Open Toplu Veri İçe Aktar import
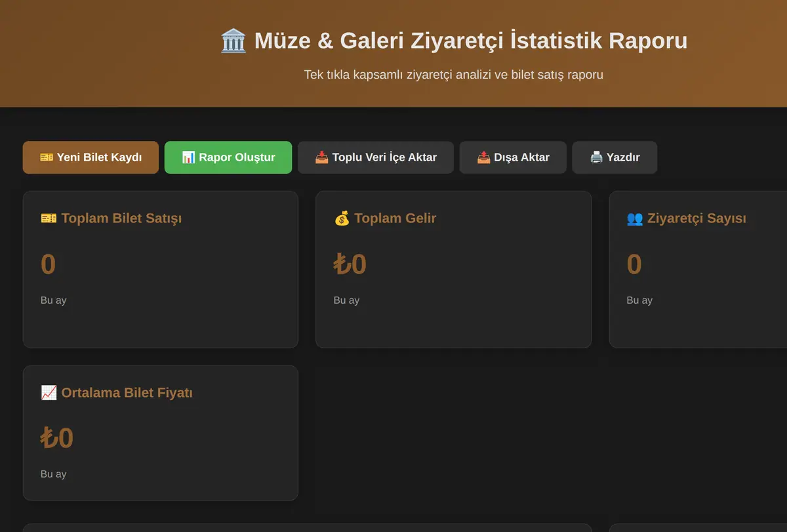 point(376,157)
